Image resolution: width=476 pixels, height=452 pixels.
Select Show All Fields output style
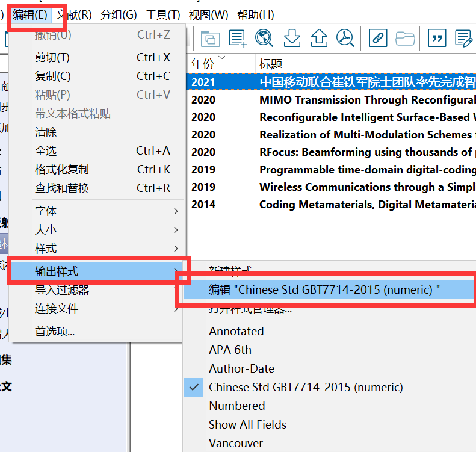(330, 425)
